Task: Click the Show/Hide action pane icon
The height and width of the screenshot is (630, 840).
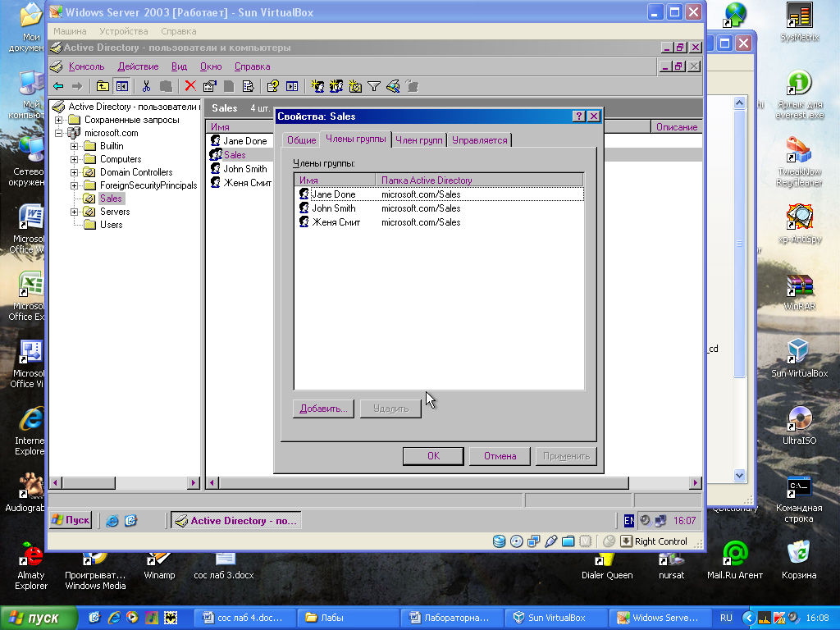Action: coord(292,86)
